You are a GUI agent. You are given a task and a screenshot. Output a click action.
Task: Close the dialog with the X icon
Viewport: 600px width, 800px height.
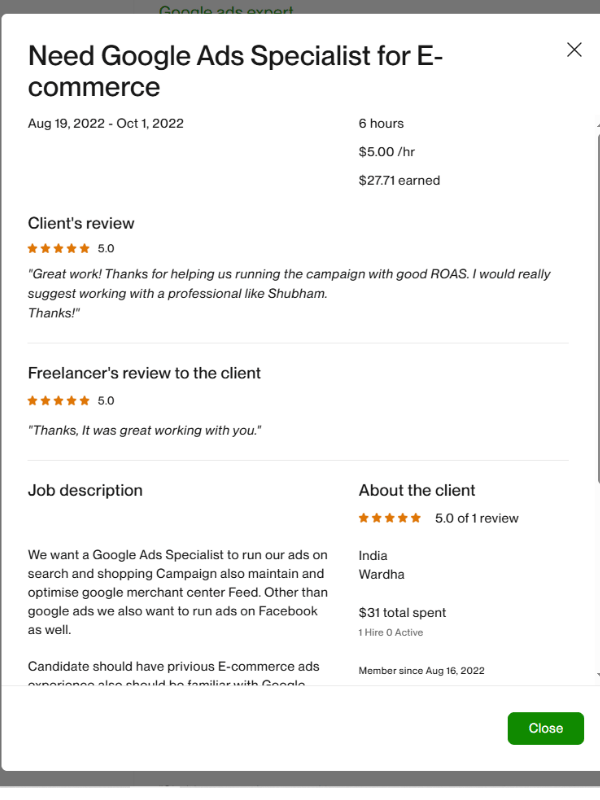click(x=574, y=50)
